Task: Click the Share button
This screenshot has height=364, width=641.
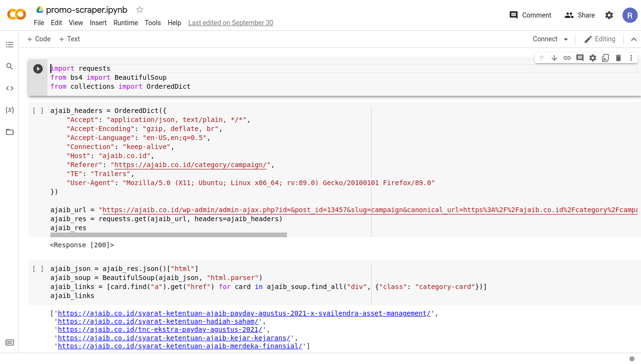Action: point(580,15)
